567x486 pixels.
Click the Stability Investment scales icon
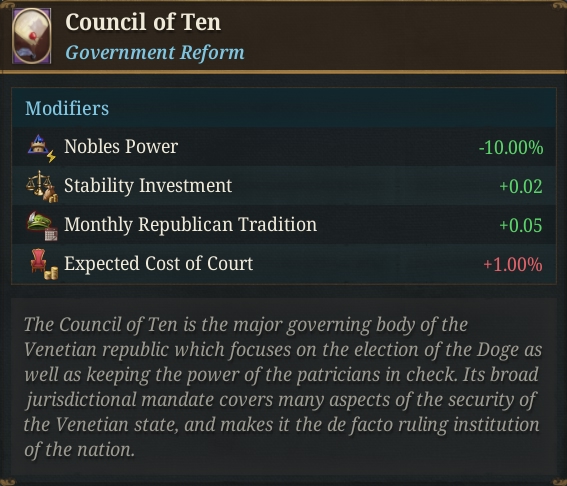(x=42, y=186)
